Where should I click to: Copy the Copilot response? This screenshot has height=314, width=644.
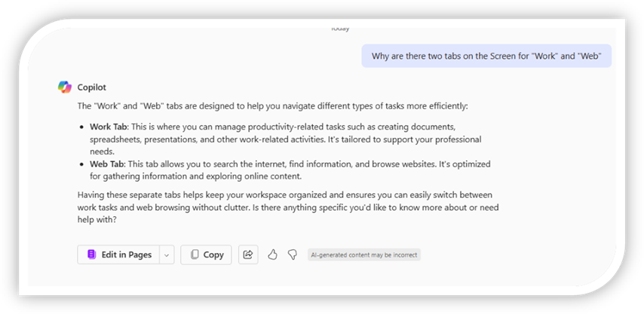tap(206, 255)
